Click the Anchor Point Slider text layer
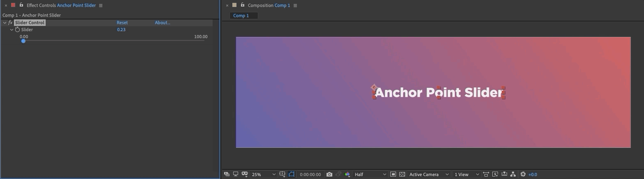This screenshot has width=644, height=179. [439, 92]
